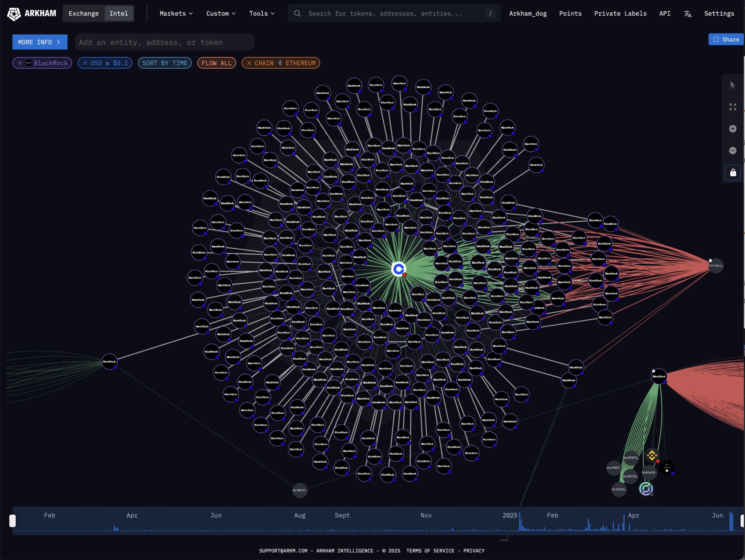The height and width of the screenshot is (560, 745).
Task: Expand the Custom dropdown
Action: pos(221,13)
